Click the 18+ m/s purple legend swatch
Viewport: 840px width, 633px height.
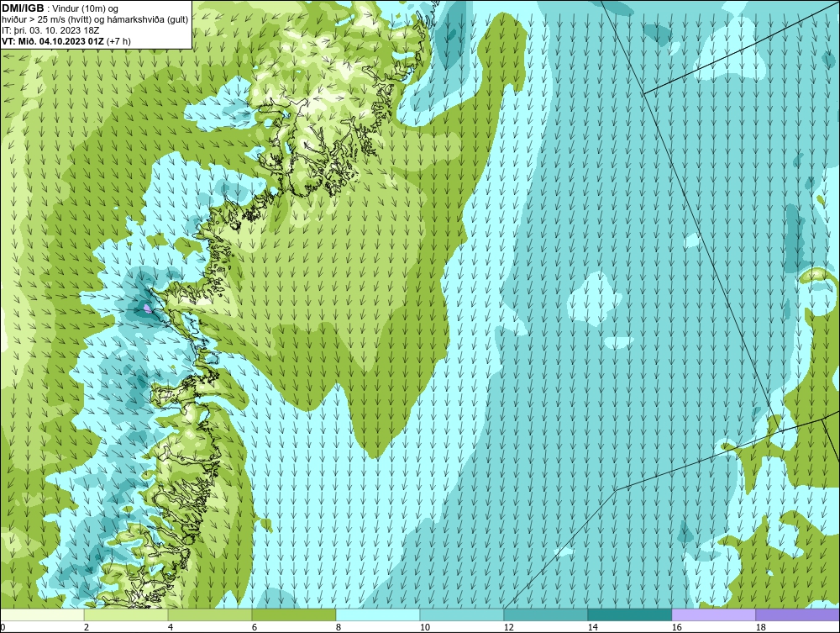798,615
